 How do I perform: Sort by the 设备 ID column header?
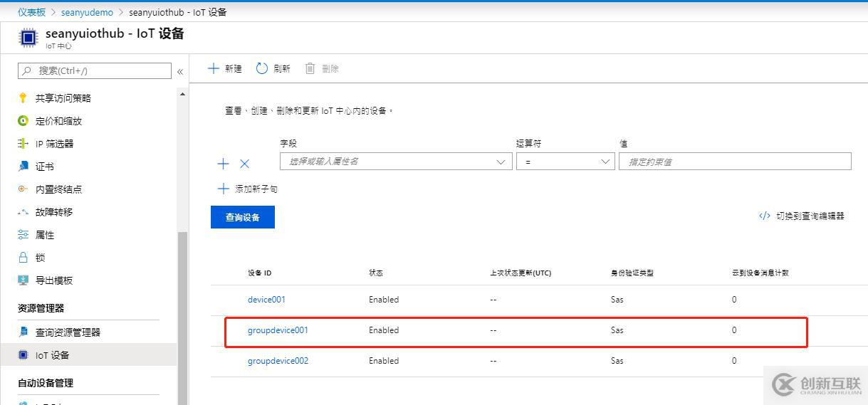tap(259, 273)
